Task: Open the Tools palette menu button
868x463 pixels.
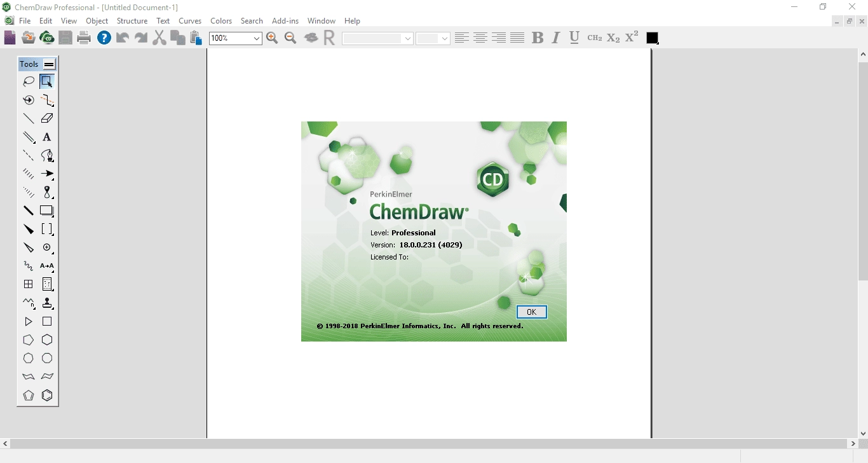Action: pos(49,64)
